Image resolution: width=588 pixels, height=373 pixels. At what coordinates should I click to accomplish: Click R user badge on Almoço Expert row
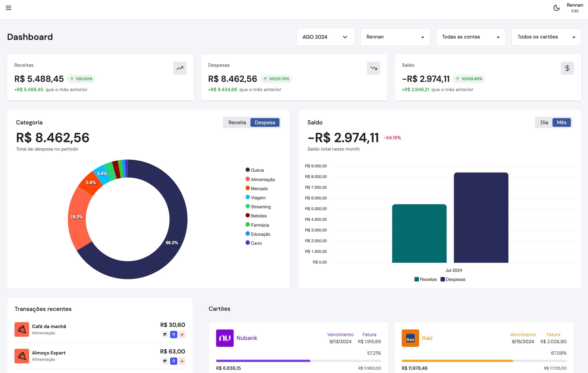pyautogui.click(x=173, y=361)
